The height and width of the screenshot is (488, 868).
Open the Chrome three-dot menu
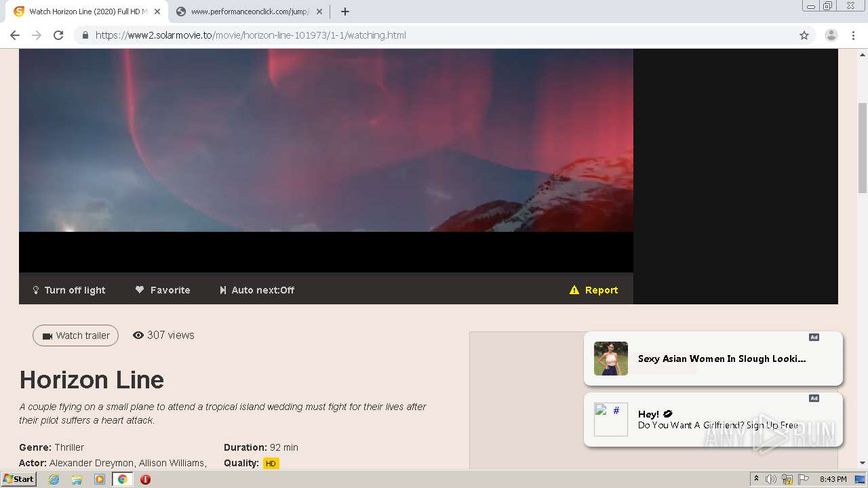[x=854, y=35]
